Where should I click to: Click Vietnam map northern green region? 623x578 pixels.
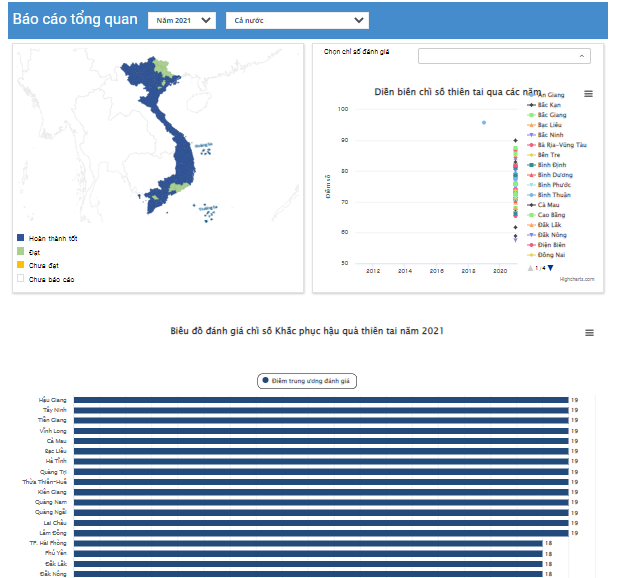pyautogui.click(x=158, y=72)
